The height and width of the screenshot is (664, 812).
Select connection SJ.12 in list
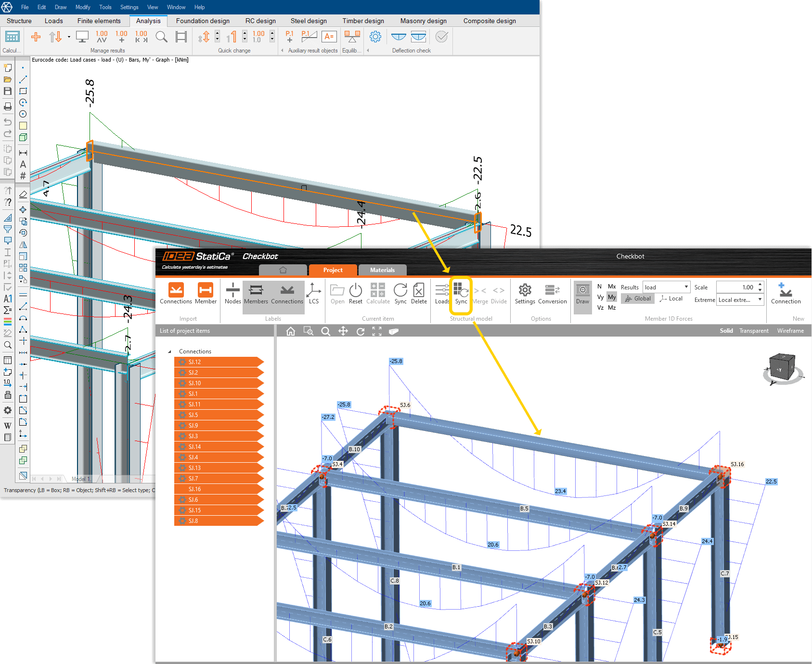219,362
